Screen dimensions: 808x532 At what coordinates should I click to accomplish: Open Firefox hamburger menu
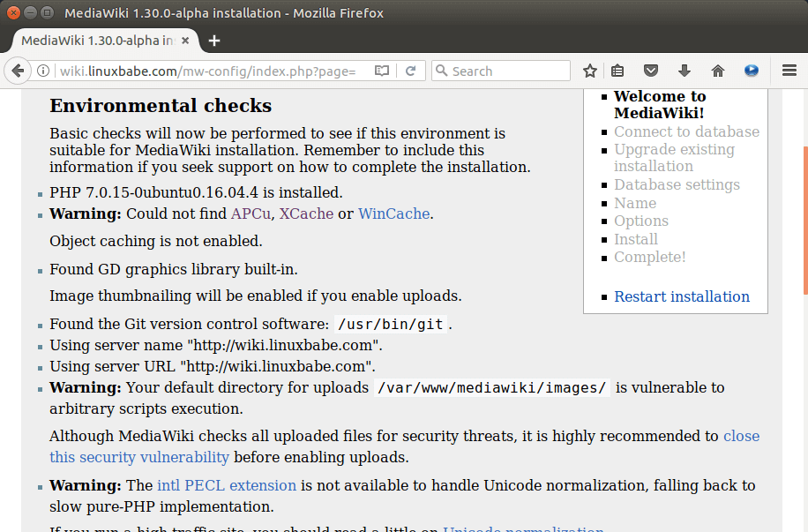click(789, 71)
